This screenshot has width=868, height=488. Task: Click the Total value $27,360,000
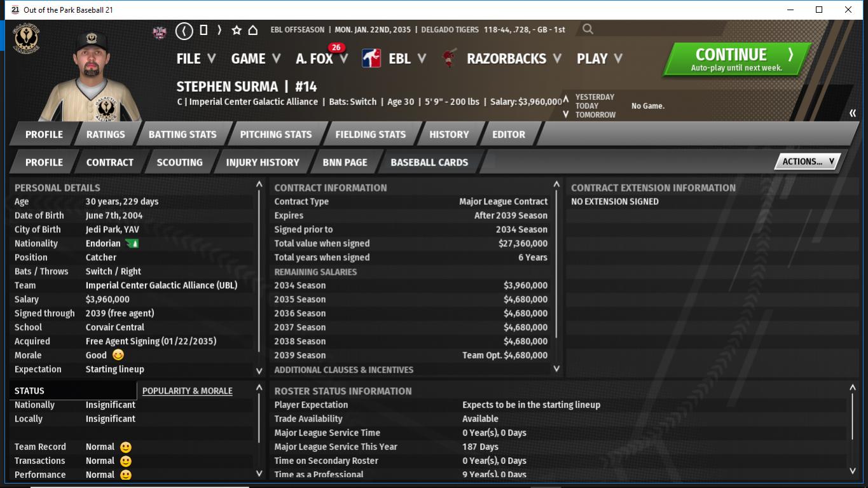tap(523, 243)
